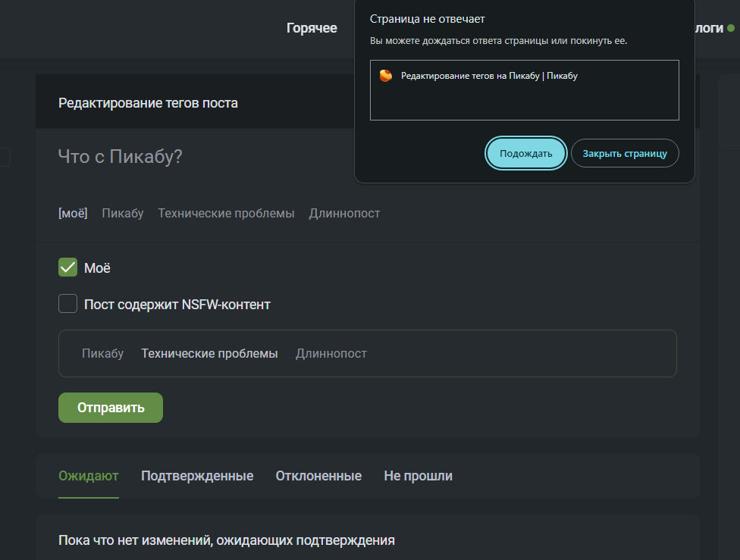Click the Закрыть страницу button
This screenshot has width=740, height=560.
click(624, 153)
